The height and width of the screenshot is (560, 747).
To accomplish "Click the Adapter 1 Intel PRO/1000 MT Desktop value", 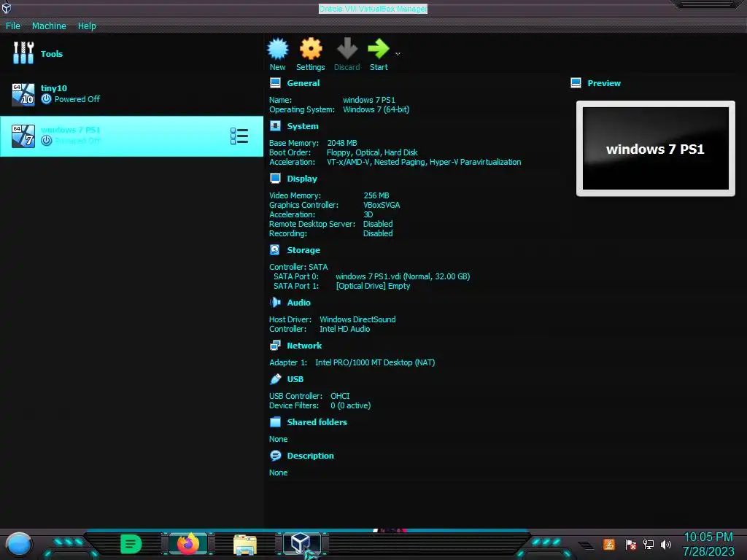I will tap(375, 362).
